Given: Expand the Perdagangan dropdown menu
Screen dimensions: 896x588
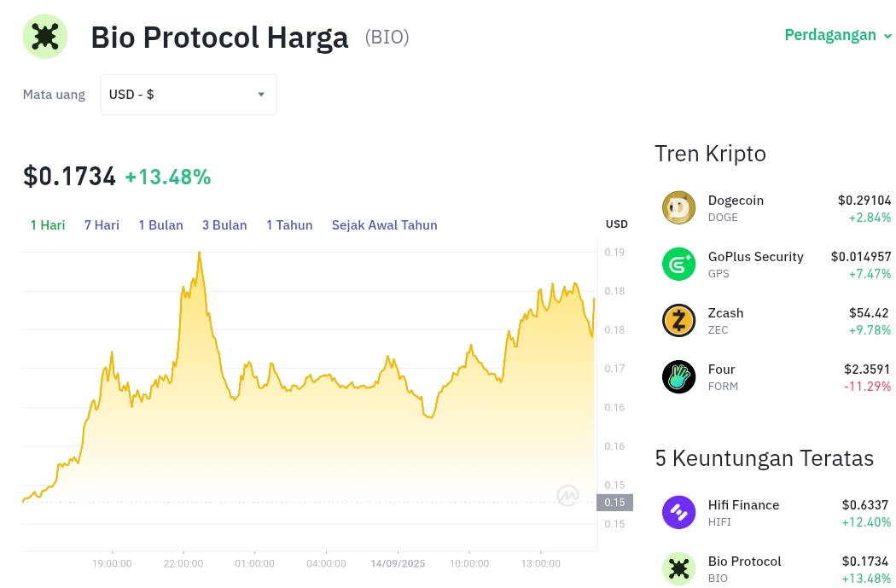Looking at the screenshot, I should point(838,35).
